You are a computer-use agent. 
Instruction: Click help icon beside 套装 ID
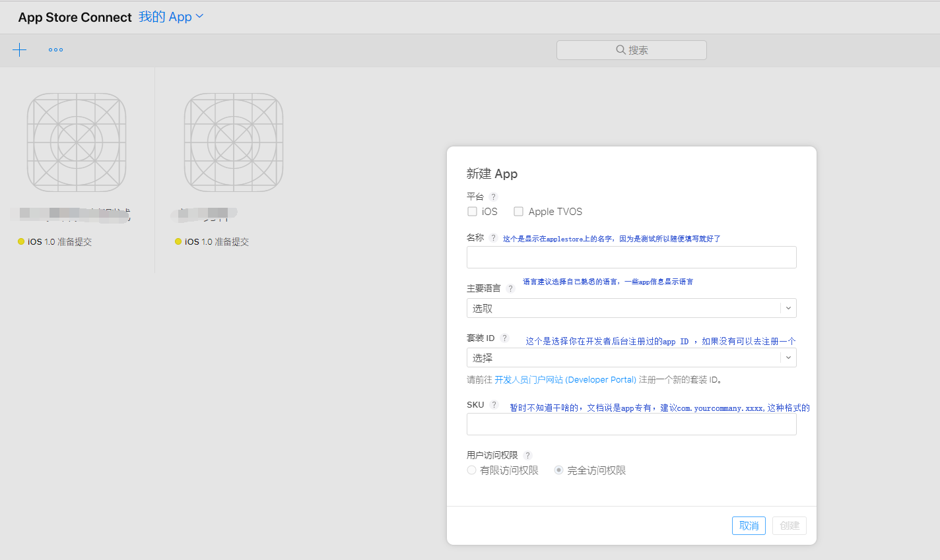[505, 338]
